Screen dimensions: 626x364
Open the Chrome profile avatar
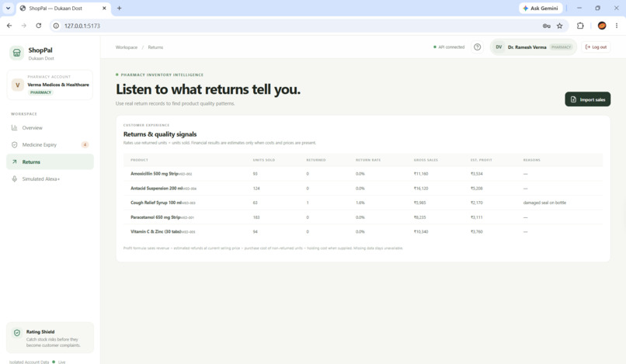coord(602,26)
